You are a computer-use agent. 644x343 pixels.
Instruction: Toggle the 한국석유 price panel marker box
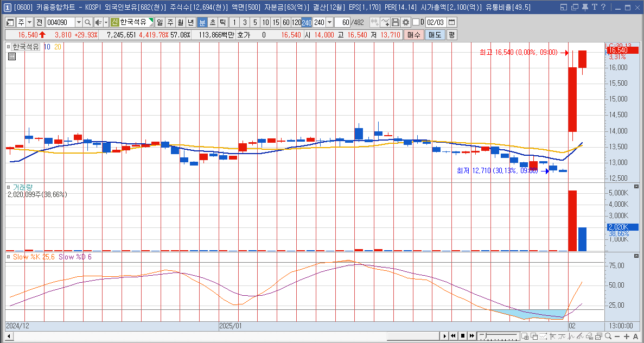point(8,47)
